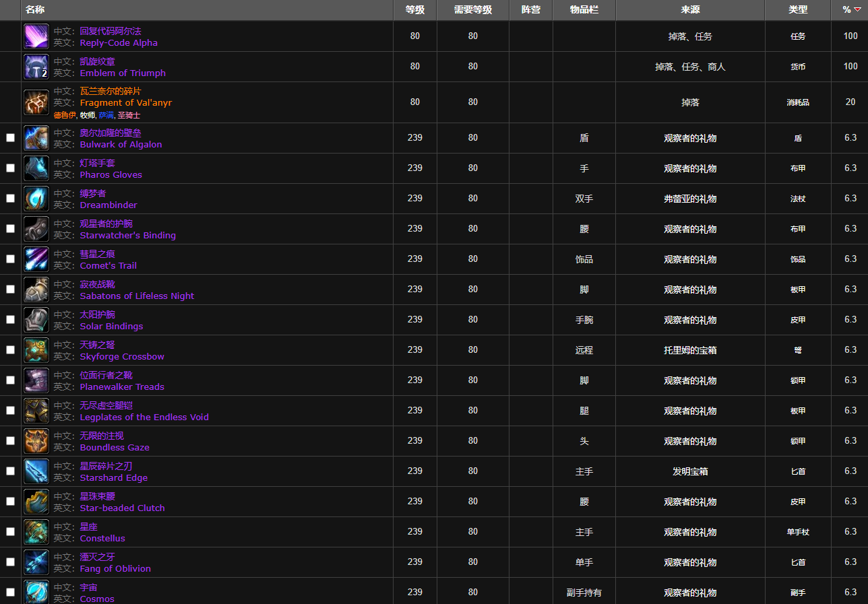Click 弗蕾亚的礼物 source in Dreambinder row
Viewport: 868px width, 604px height.
tap(690, 199)
